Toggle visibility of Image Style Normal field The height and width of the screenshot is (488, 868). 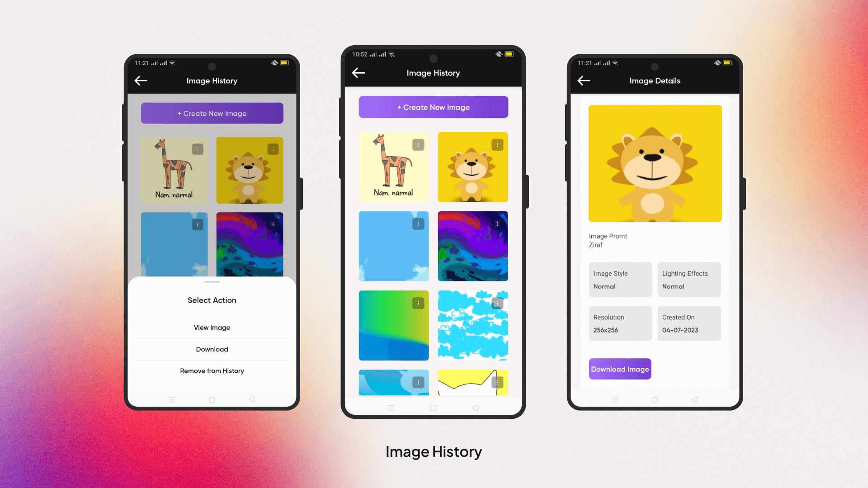[x=619, y=279]
